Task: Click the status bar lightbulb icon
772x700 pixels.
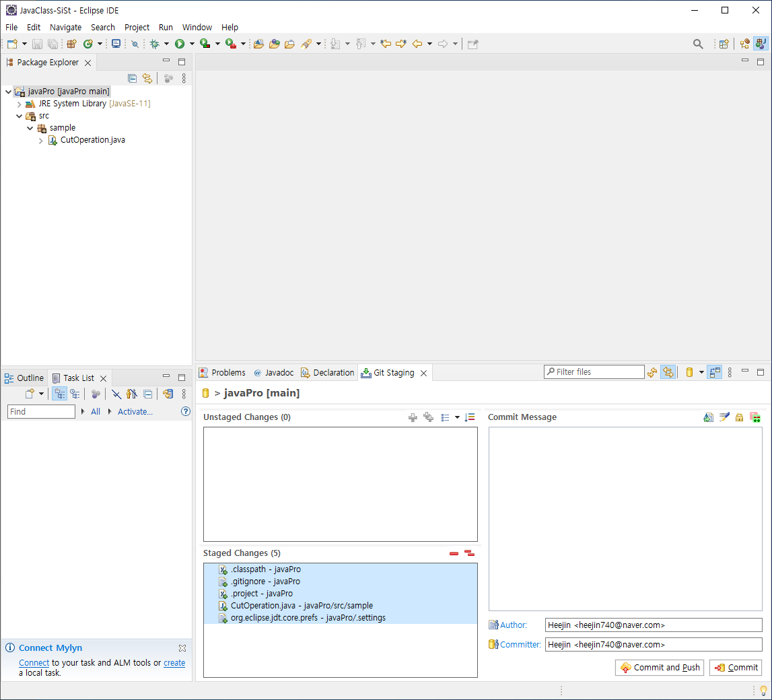Action: [x=763, y=691]
